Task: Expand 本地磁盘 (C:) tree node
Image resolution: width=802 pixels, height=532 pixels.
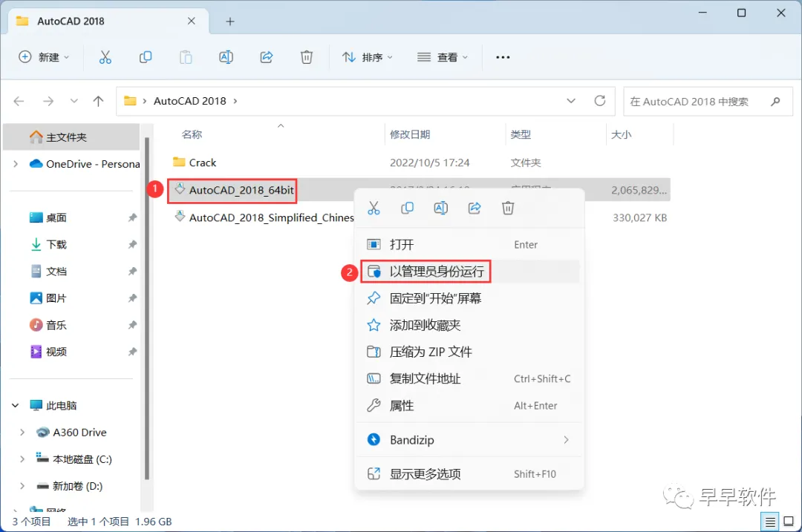Action: (22, 459)
